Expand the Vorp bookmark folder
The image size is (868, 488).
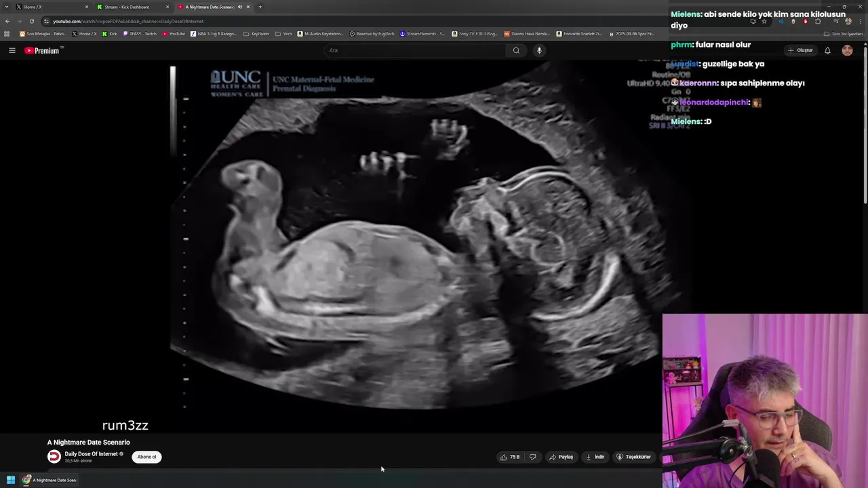(283, 34)
